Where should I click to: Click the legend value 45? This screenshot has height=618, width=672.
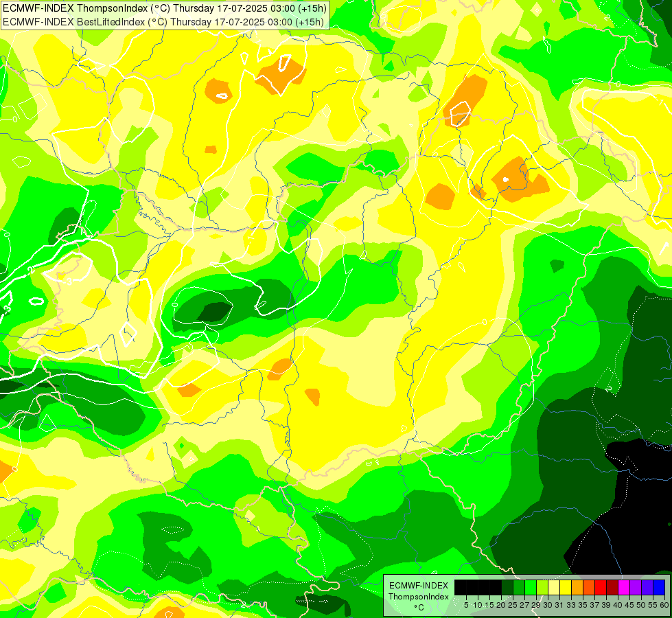629,605
